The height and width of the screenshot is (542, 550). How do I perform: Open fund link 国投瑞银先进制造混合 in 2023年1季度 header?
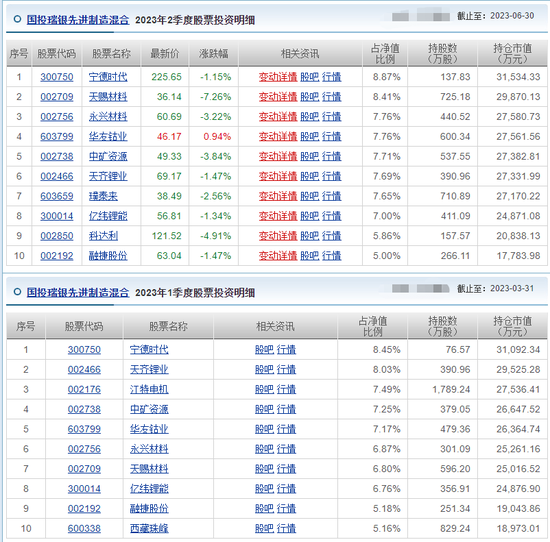coord(78,293)
